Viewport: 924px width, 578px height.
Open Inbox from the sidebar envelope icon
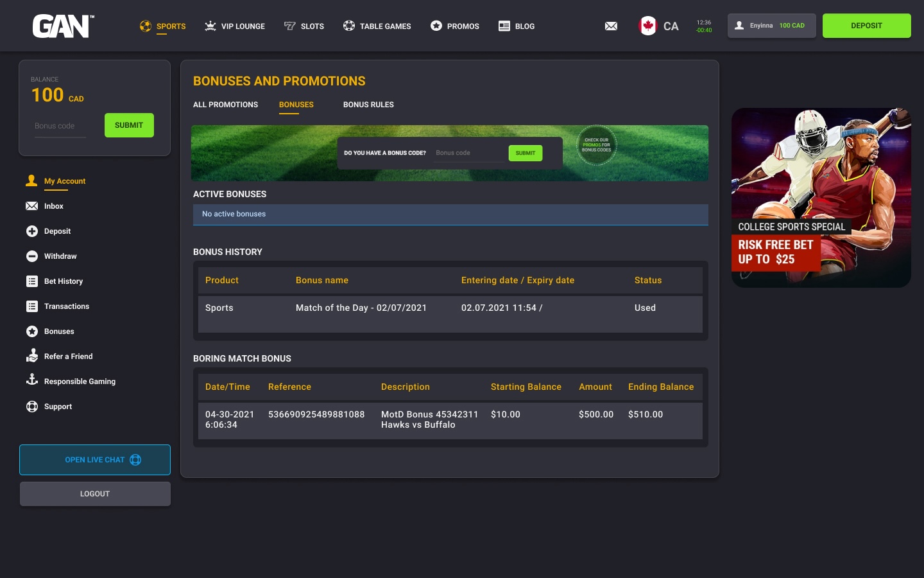pyautogui.click(x=31, y=206)
